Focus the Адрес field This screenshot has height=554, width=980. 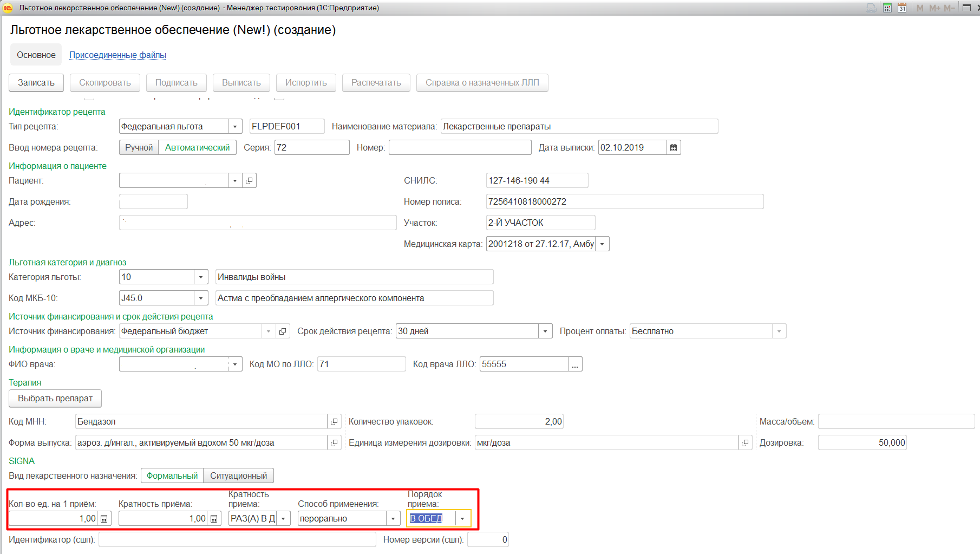[x=258, y=223]
